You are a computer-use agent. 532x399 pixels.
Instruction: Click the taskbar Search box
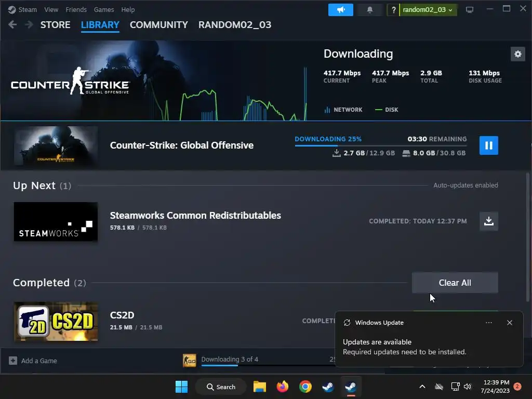pyautogui.click(x=221, y=387)
